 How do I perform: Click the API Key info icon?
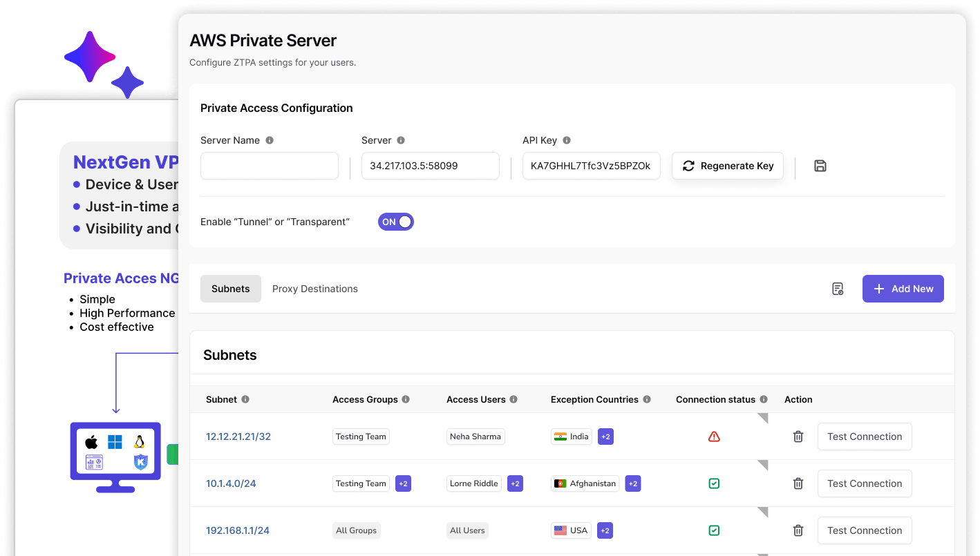tap(567, 140)
